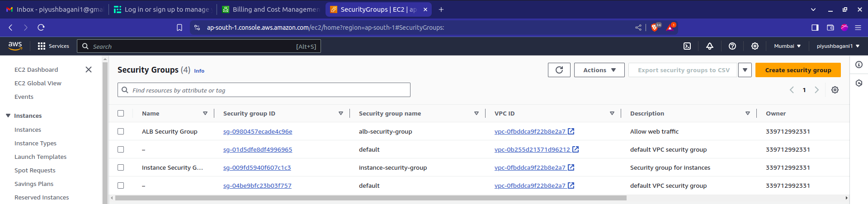Open the Mumbai region selector

pos(787,46)
